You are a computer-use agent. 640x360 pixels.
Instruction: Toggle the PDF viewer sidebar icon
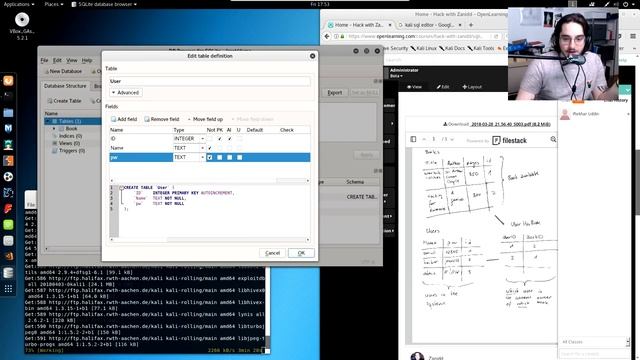[413, 140]
